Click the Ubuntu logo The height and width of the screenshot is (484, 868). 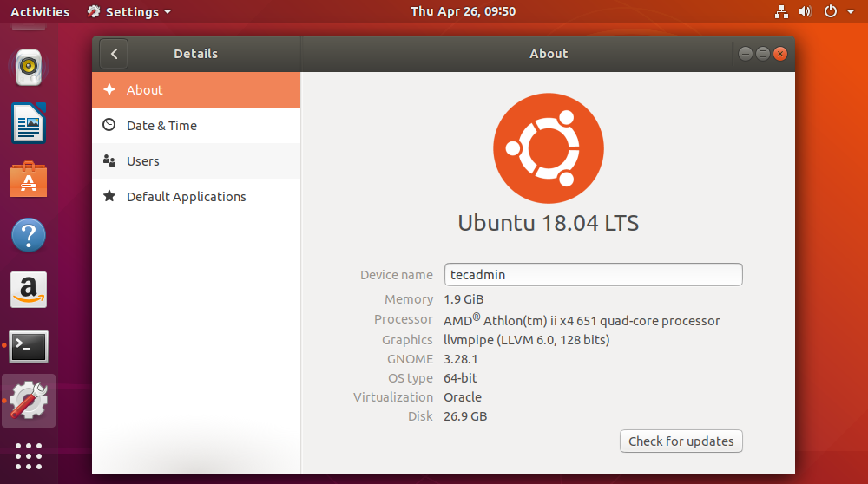pos(548,148)
